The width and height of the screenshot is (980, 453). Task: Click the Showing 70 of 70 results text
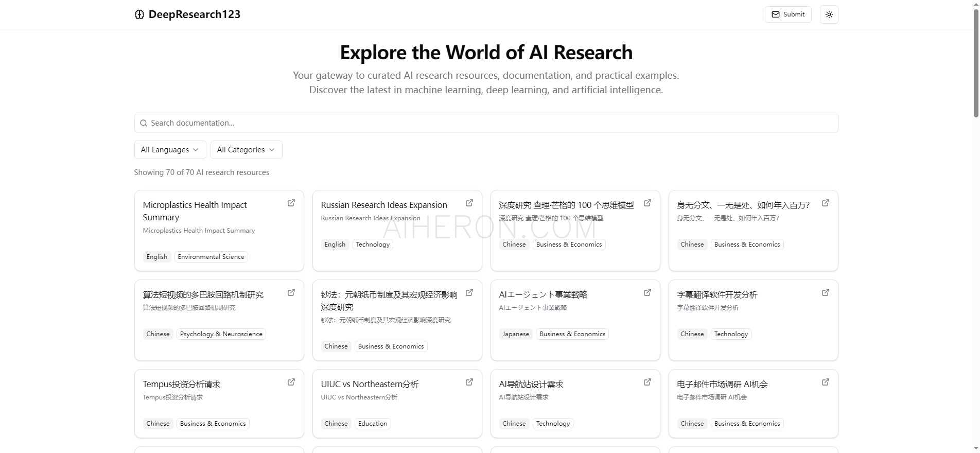[x=202, y=172]
